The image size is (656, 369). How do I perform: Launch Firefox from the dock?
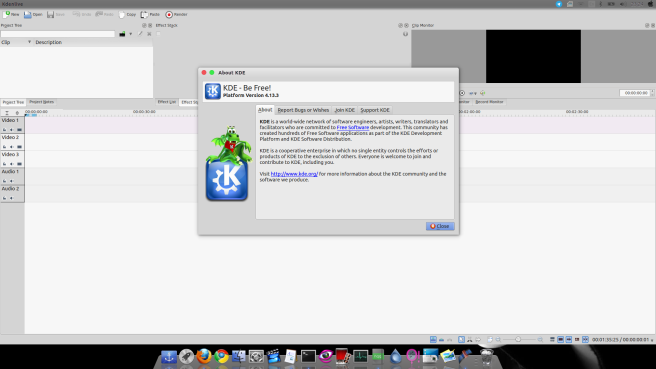point(204,356)
